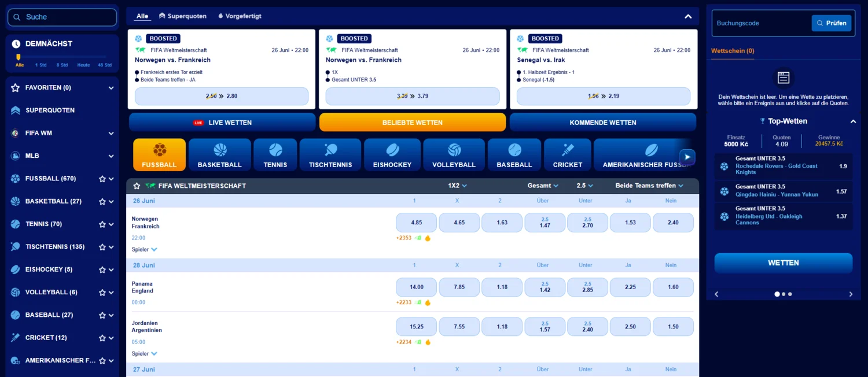This screenshot has height=377, width=868.
Task: Click football icon beside Rochdale Rovers bet
Action: pos(724,167)
